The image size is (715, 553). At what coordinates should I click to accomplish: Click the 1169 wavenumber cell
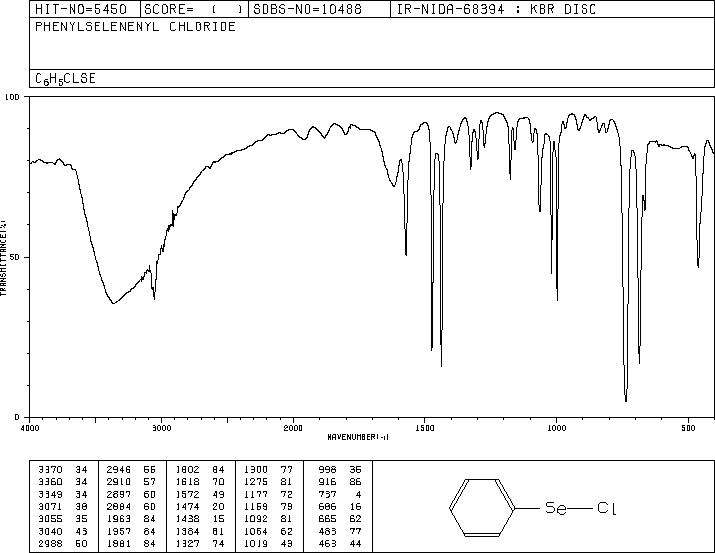point(256,506)
